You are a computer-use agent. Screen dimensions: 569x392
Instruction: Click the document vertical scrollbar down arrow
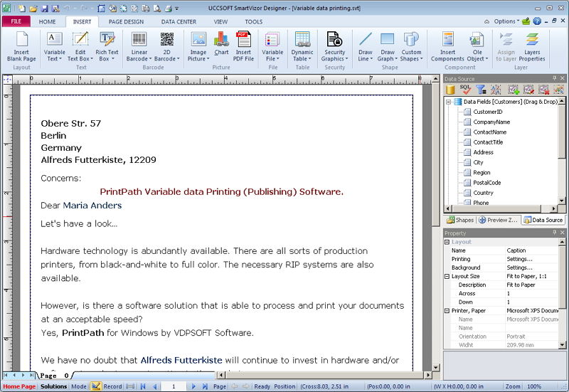[x=436, y=367]
